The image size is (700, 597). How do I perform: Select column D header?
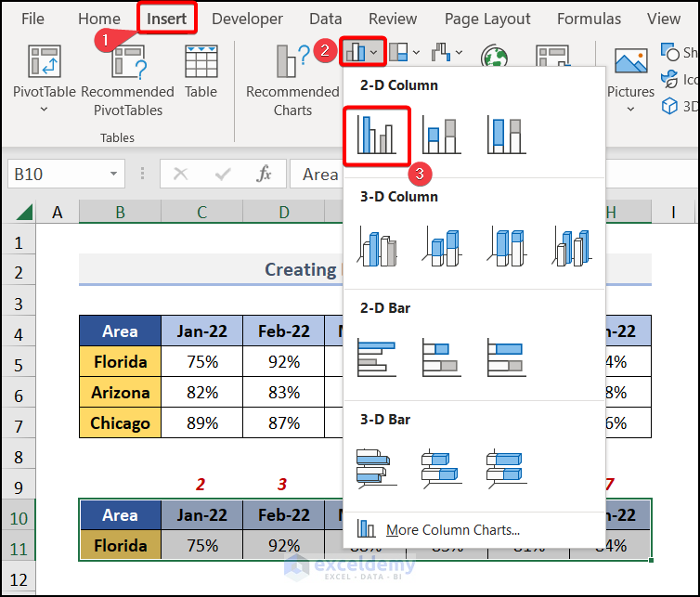click(x=284, y=212)
